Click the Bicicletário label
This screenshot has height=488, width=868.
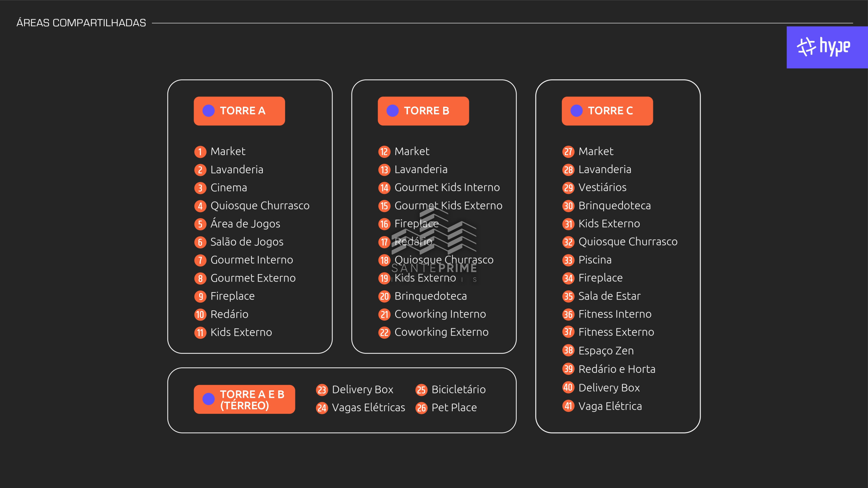click(x=458, y=390)
